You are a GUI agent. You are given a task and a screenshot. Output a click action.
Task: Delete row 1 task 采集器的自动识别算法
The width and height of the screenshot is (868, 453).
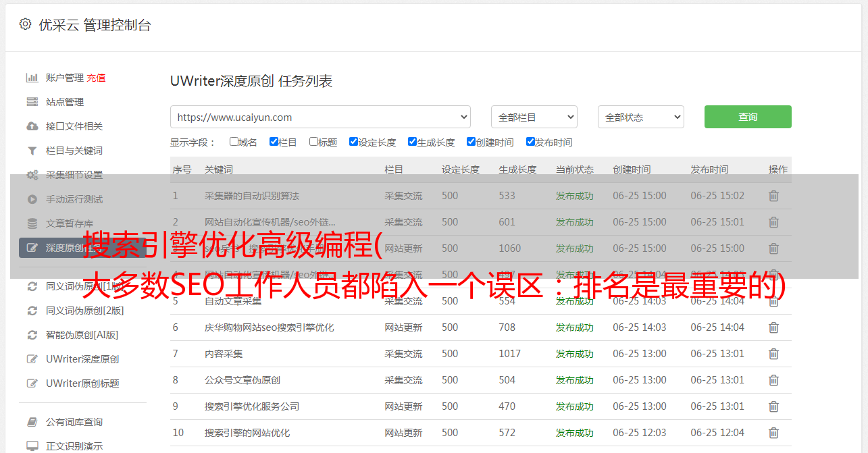pyautogui.click(x=773, y=196)
